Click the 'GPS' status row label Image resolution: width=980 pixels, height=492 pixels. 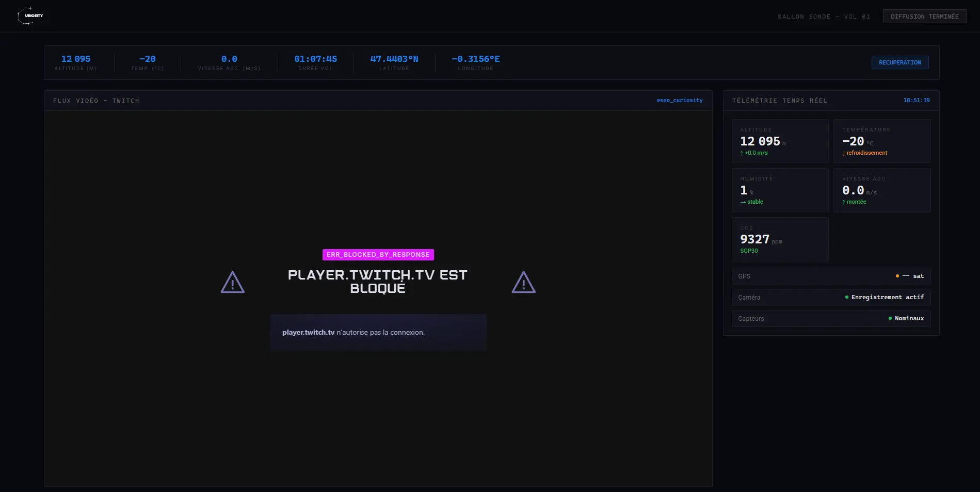click(x=744, y=276)
